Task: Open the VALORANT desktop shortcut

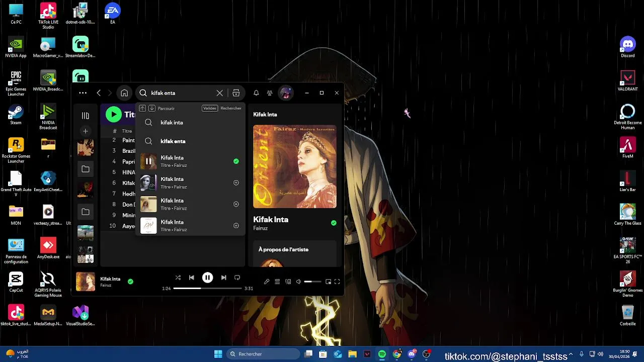Action: 627,80
